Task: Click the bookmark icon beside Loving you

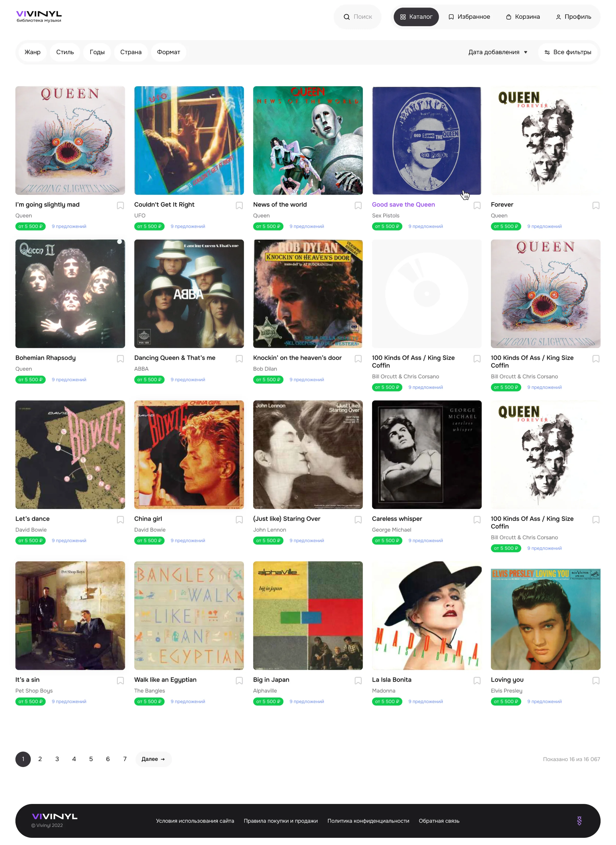Action: coord(596,680)
